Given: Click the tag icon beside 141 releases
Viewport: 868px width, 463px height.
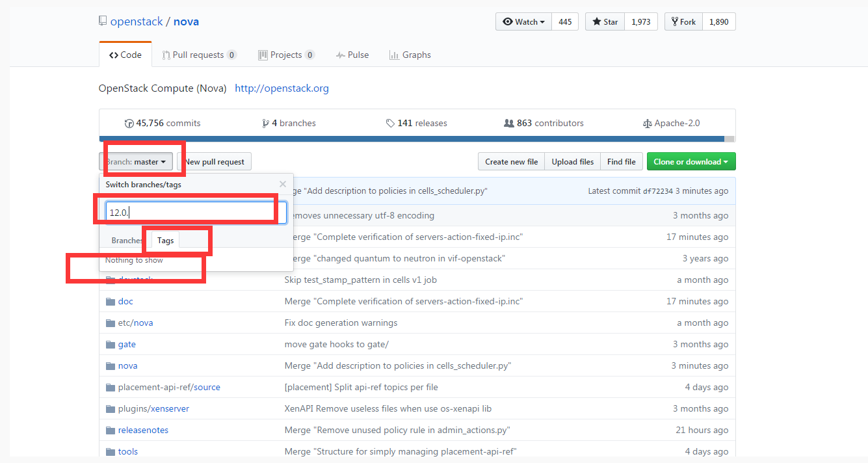Looking at the screenshot, I should 390,123.
